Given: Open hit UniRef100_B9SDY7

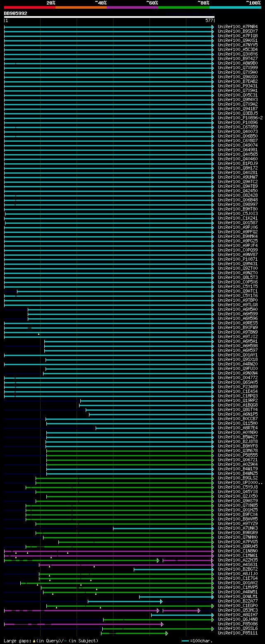Looking at the screenshot, I should tap(238, 31).
